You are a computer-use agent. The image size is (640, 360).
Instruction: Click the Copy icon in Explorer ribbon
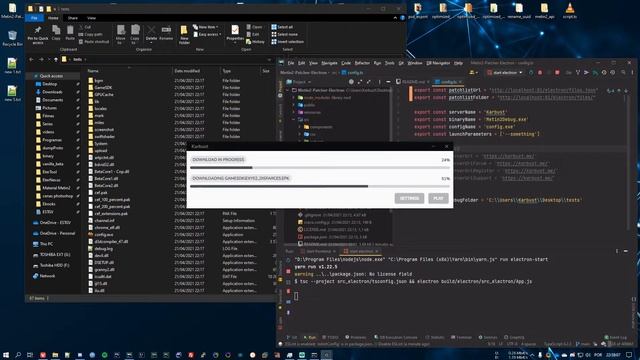[x=56, y=33]
